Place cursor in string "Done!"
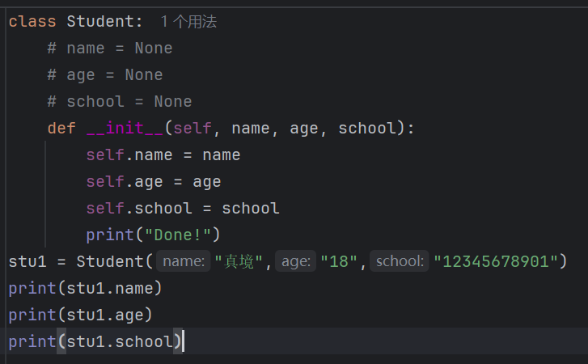 tap(178, 235)
